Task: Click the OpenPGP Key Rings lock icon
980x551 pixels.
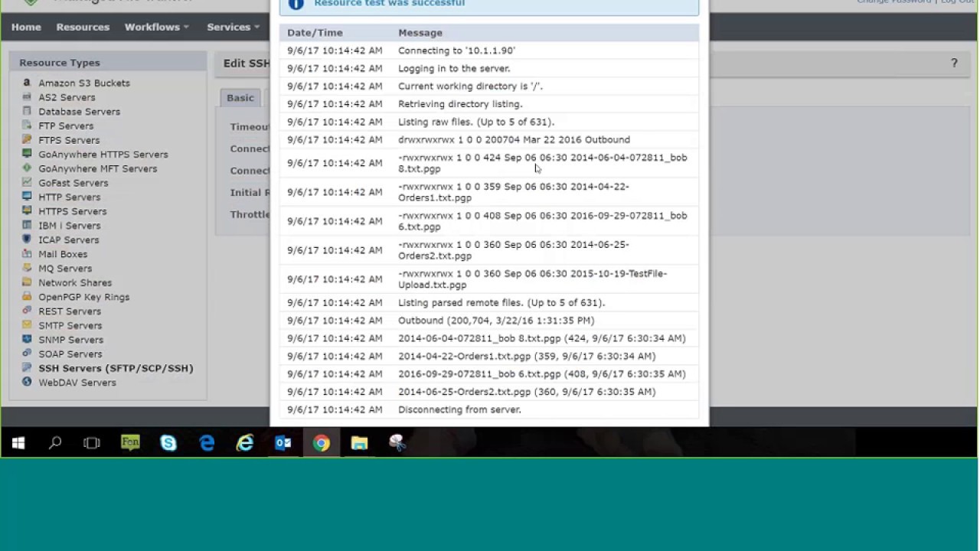Action: [27, 297]
